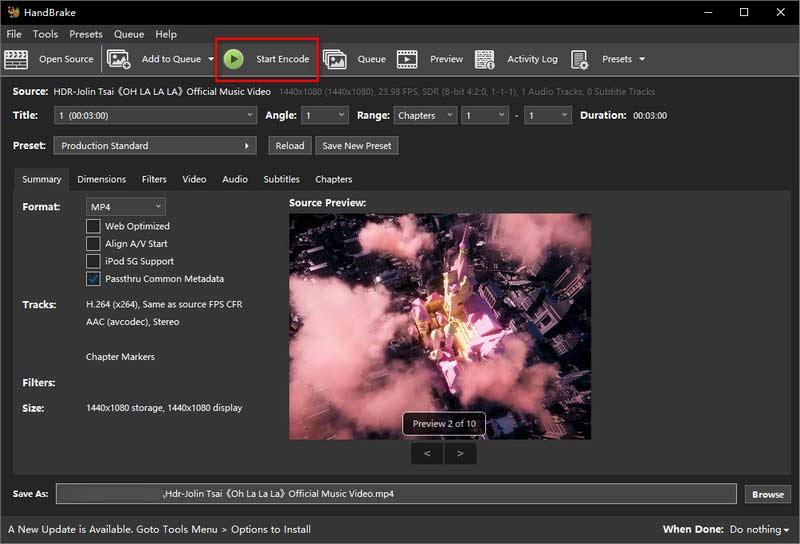
Task: Open the Queue label in toolbar
Action: pos(371,59)
